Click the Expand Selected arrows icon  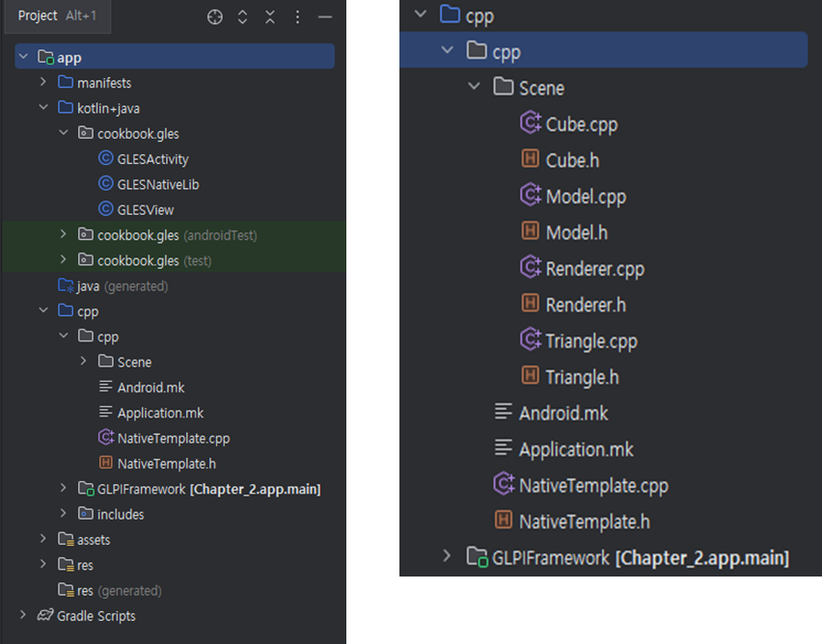click(242, 17)
